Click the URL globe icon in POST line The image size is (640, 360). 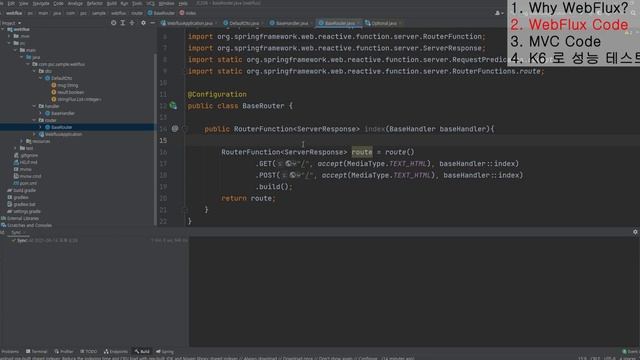[292, 175]
